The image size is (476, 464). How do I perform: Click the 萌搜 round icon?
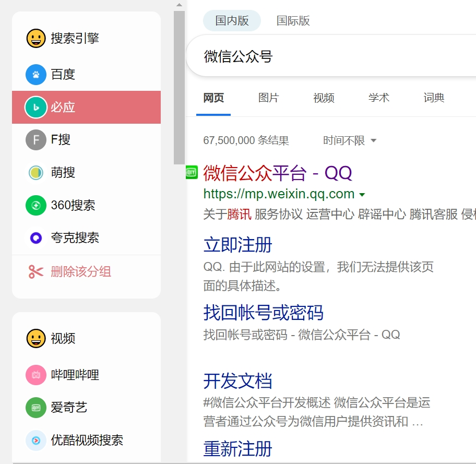[x=36, y=172]
